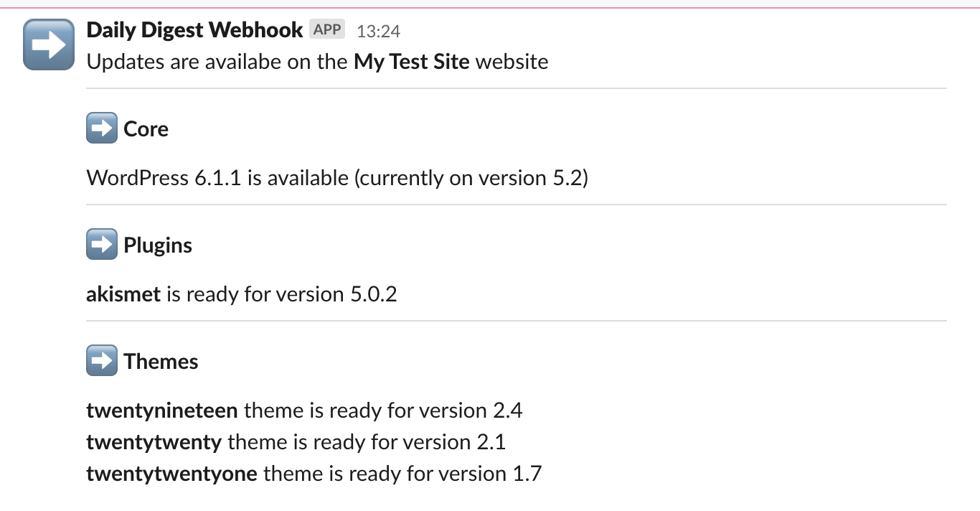Open the Daily Digest Webhook sender name
The height and width of the screenshot is (511, 980).
coord(194,30)
